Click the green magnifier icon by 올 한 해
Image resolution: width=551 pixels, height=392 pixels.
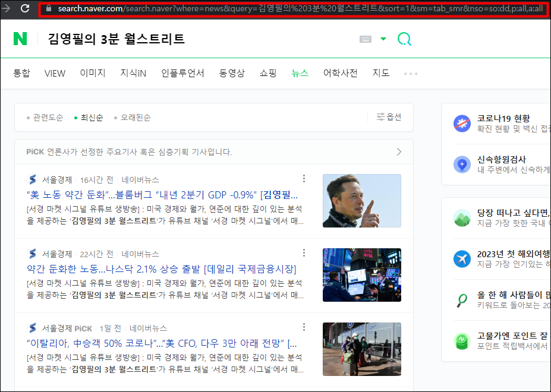(462, 300)
